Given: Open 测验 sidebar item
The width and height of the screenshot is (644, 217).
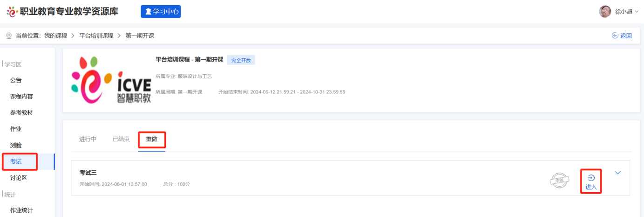Looking at the screenshot, I should [16, 146].
